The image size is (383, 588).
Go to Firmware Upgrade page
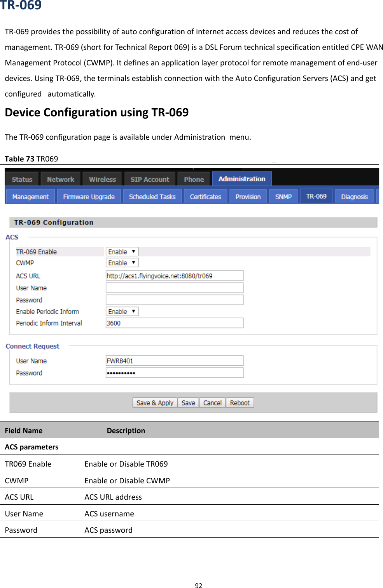(x=89, y=196)
